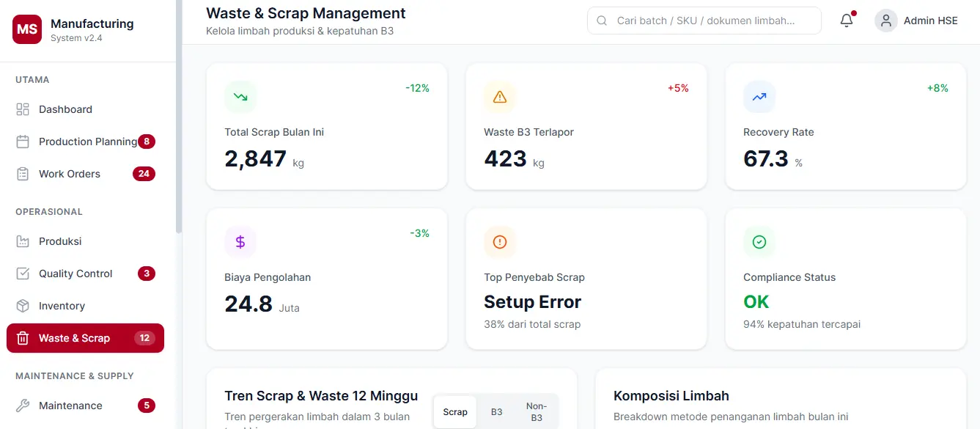Click the batch/SKU search field
Image resolution: width=980 pixels, height=429 pixels.
point(704,21)
